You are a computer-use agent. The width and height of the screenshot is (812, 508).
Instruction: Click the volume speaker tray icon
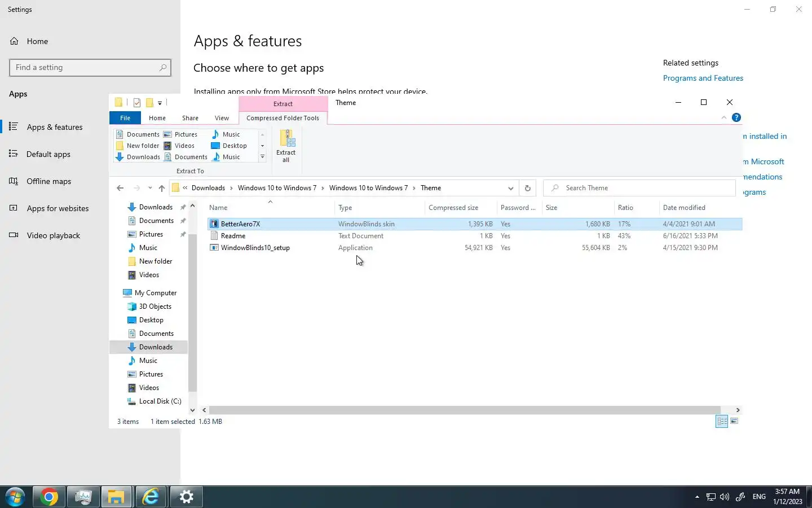tap(725, 497)
